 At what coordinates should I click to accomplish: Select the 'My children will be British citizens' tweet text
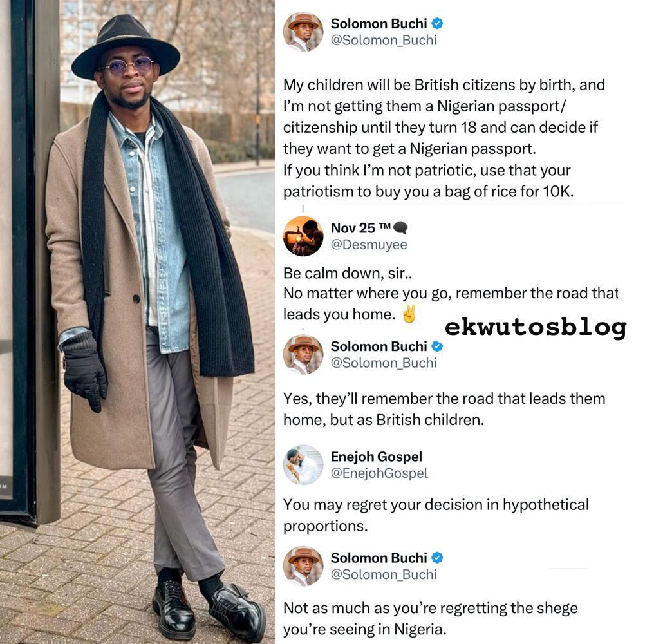click(444, 138)
